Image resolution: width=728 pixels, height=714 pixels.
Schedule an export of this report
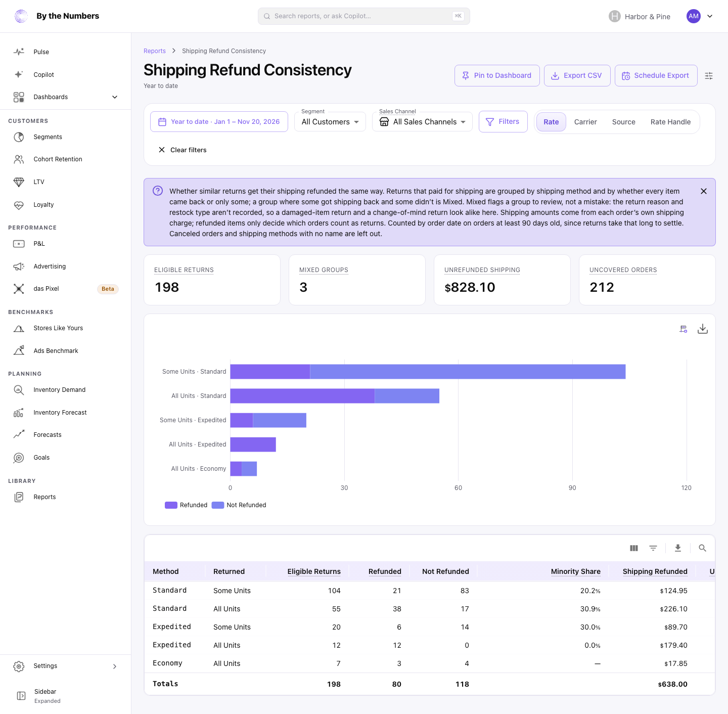point(656,75)
